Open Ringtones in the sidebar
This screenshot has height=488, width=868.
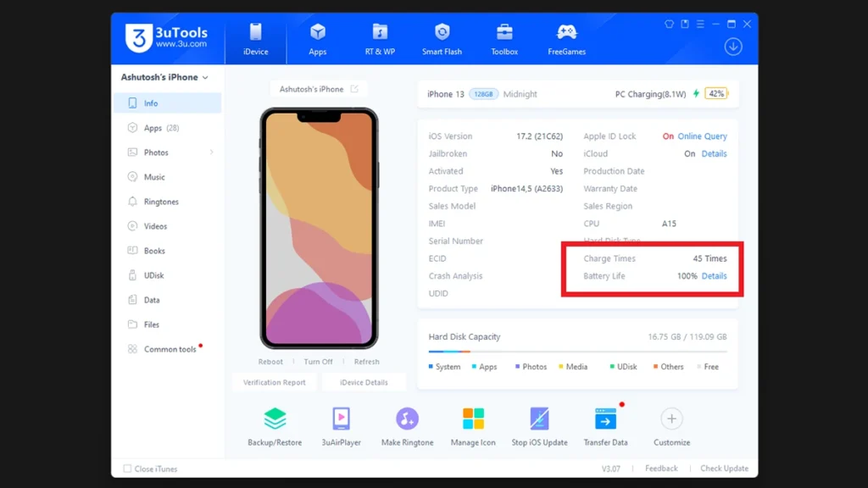pyautogui.click(x=167, y=202)
